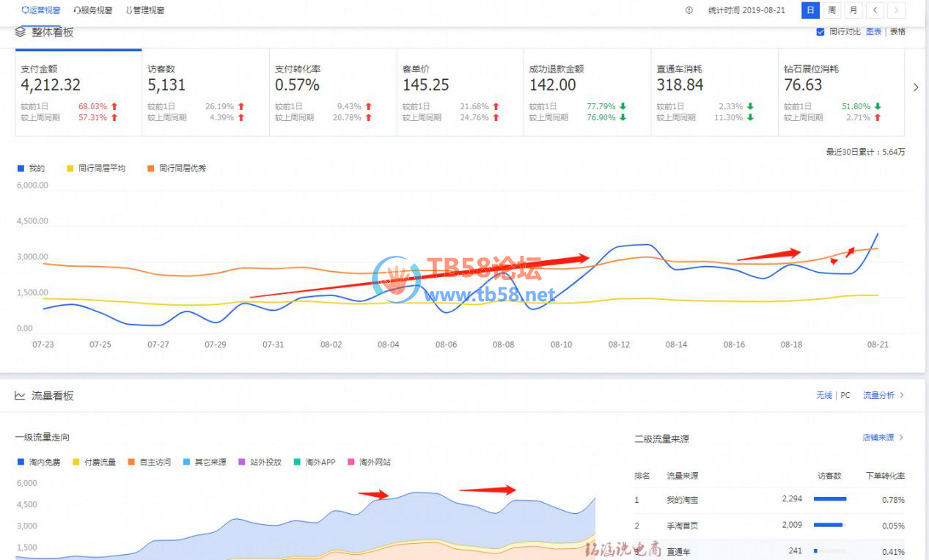Toggle the 其它来源 traffic legend
The width and height of the screenshot is (929, 560).
point(205,462)
